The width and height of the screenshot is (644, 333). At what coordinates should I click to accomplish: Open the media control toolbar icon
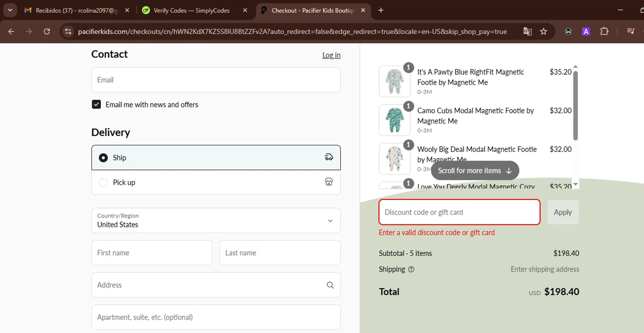[x=631, y=31]
